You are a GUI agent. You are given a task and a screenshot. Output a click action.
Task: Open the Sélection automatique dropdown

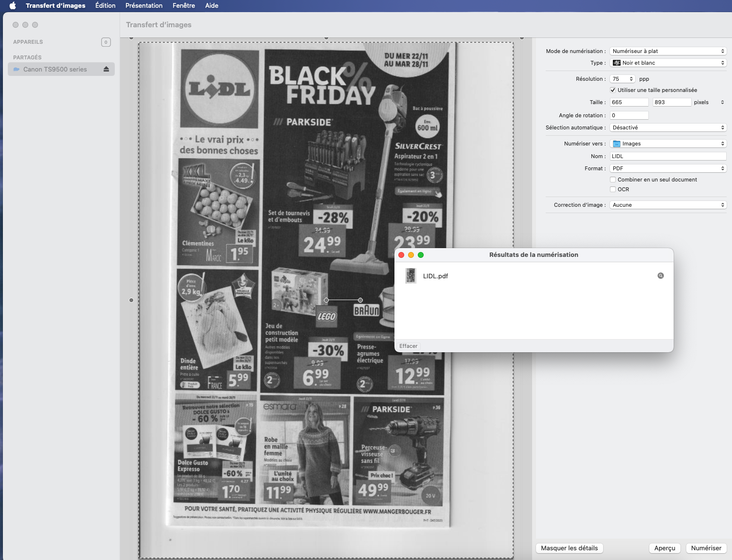(668, 127)
